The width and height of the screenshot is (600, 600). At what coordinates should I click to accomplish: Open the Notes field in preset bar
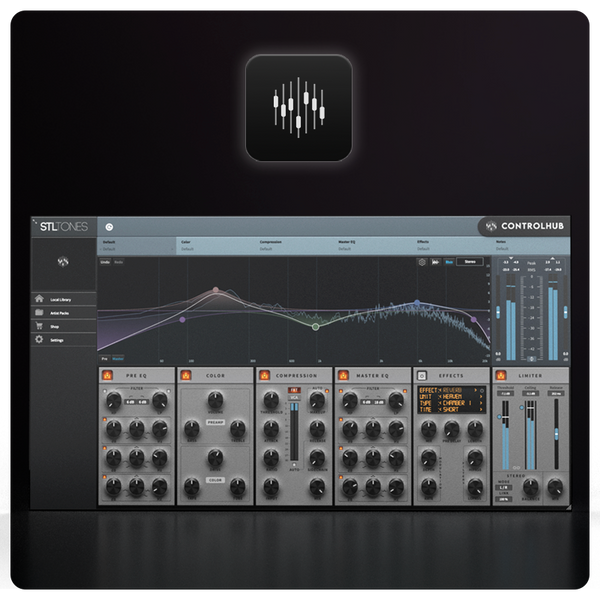[531, 246]
